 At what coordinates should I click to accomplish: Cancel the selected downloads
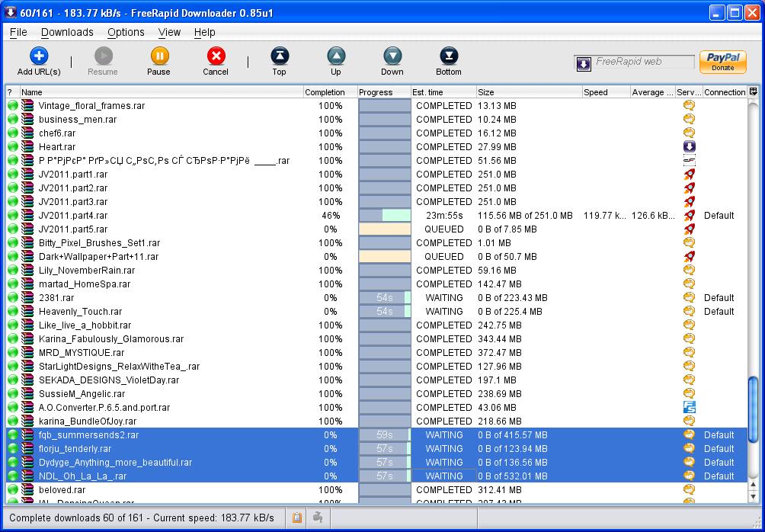(216, 56)
